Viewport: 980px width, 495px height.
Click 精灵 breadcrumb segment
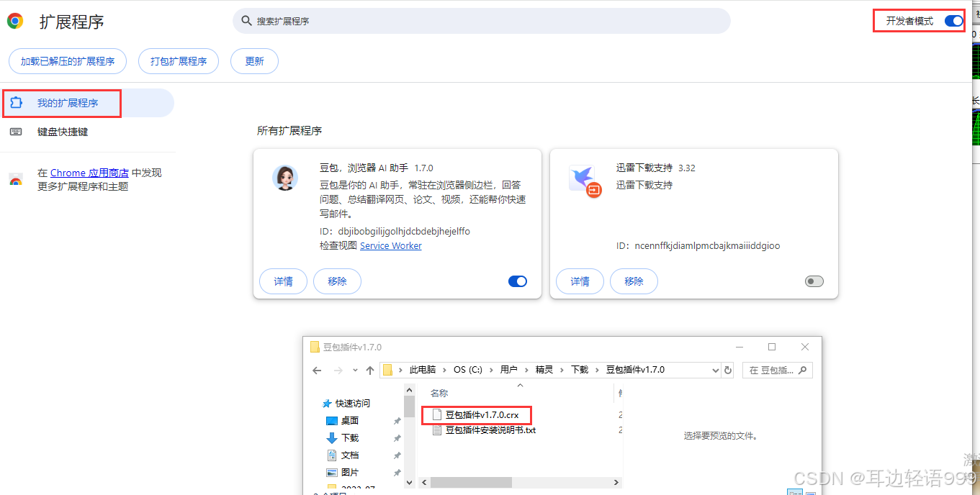544,370
